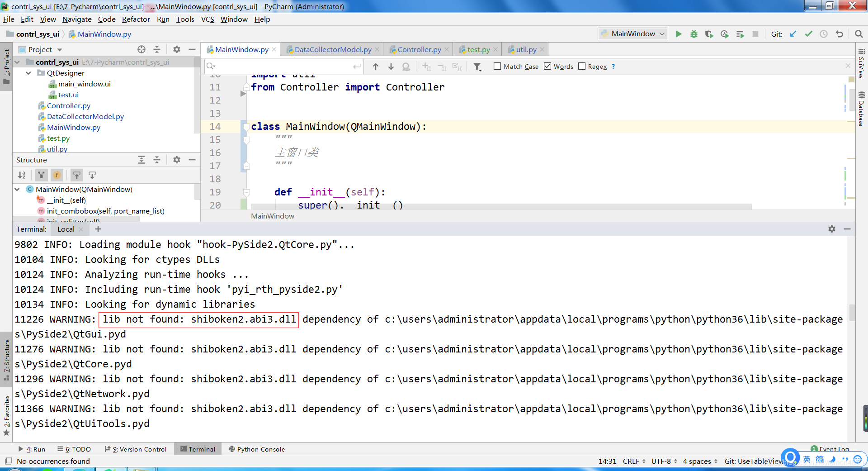Add a new terminal session tab
This screenshot has height=471, width=868.
pos(98,229)
